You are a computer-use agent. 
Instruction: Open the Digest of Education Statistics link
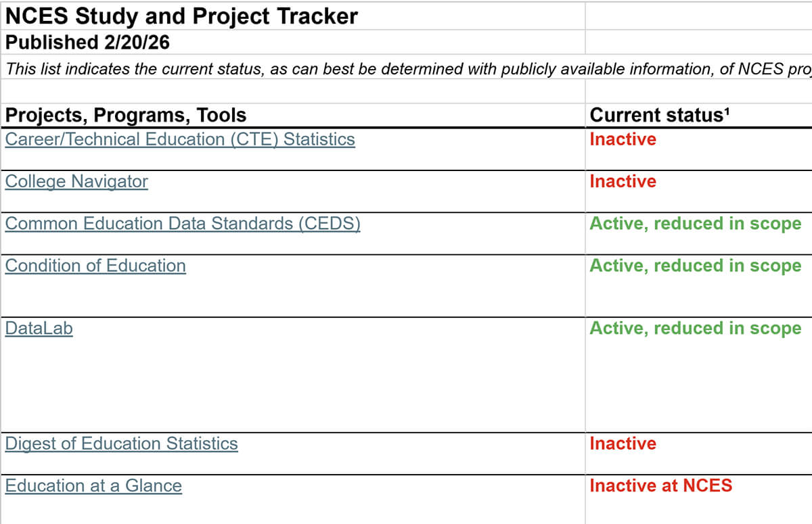pos(122,444)
